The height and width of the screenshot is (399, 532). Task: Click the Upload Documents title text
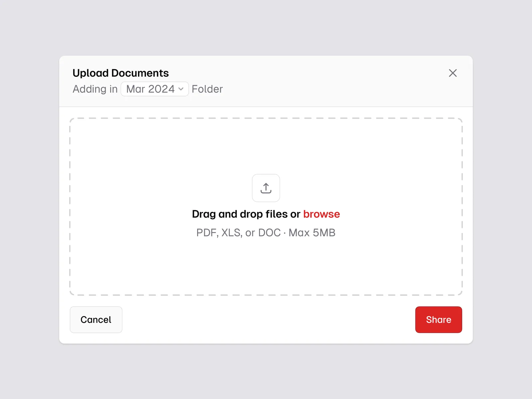click(x=121, y=73)
